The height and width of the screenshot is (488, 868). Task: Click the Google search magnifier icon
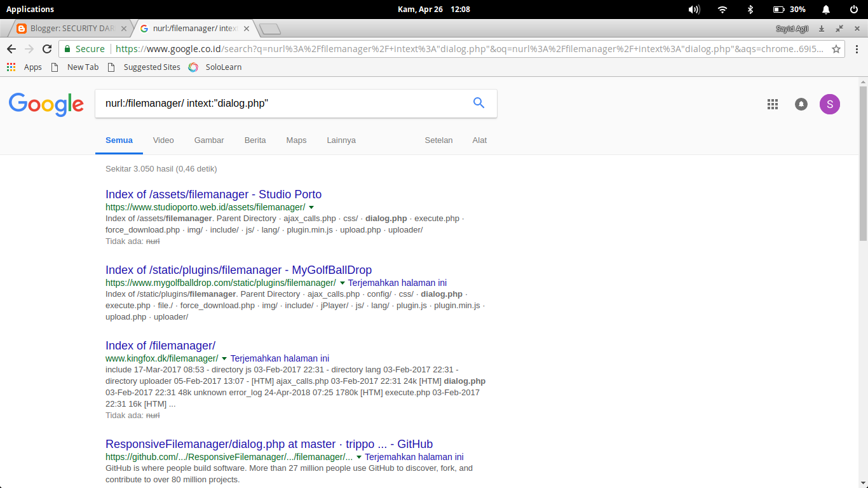pos(479,103)
